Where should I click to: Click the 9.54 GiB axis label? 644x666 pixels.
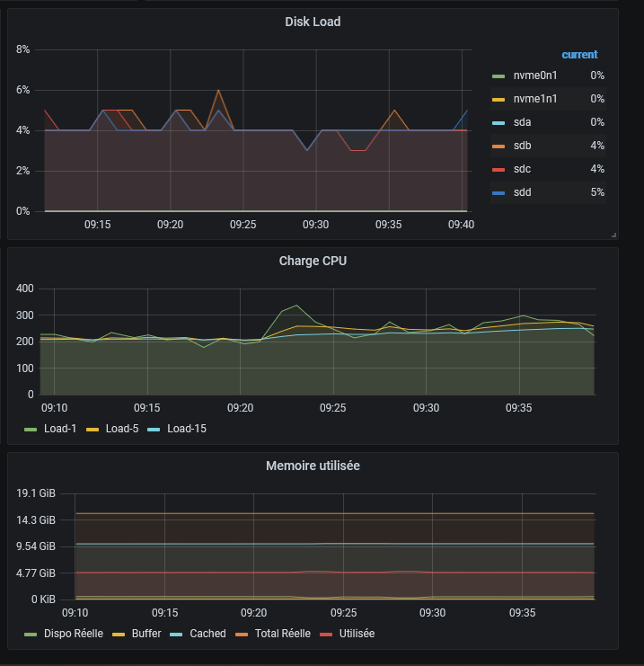coord(36,546)
